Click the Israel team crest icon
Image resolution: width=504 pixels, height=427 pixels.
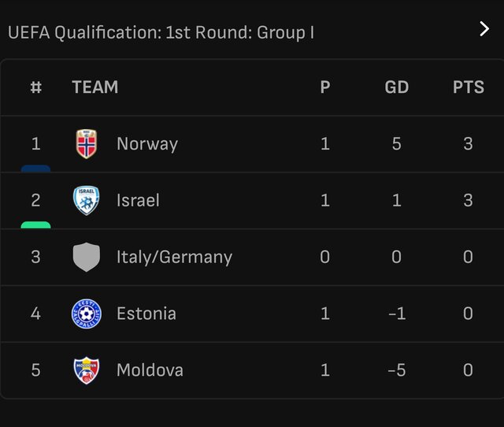point(86,200)
